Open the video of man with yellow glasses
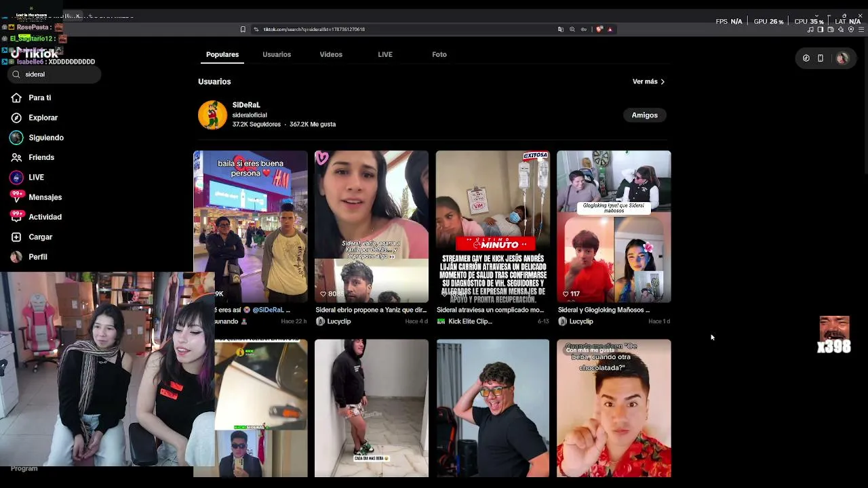Viewport: 868px width, 488px height. [x=493, y=408]
